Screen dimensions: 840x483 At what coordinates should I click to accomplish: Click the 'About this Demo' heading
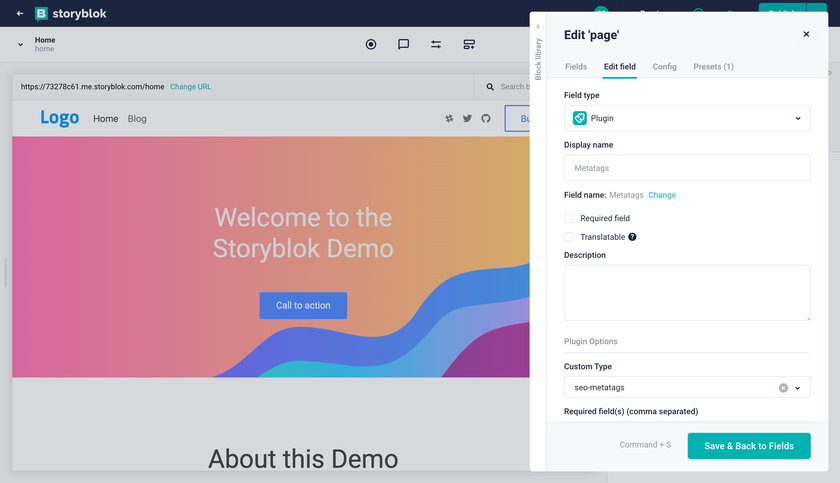tap(303, 459)
